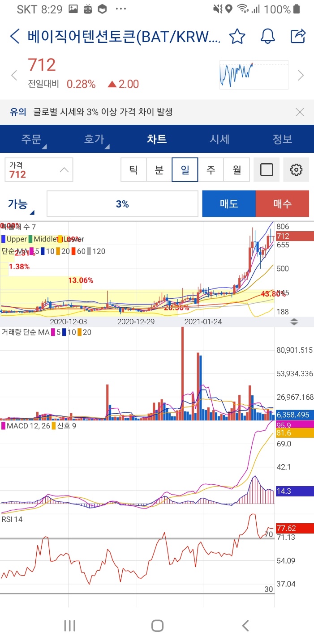Switch to the 호가 tab
The image size is (314, 644).
pyautogui.click(x=94, y=139)
